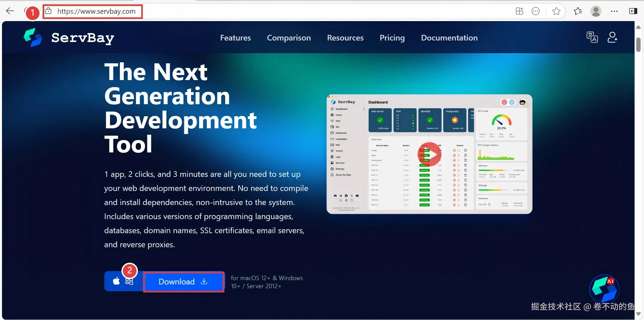Screen dimensions: 644x320
Task: Click the red power icon in the dashboard preview
Action: coord(504,102)
